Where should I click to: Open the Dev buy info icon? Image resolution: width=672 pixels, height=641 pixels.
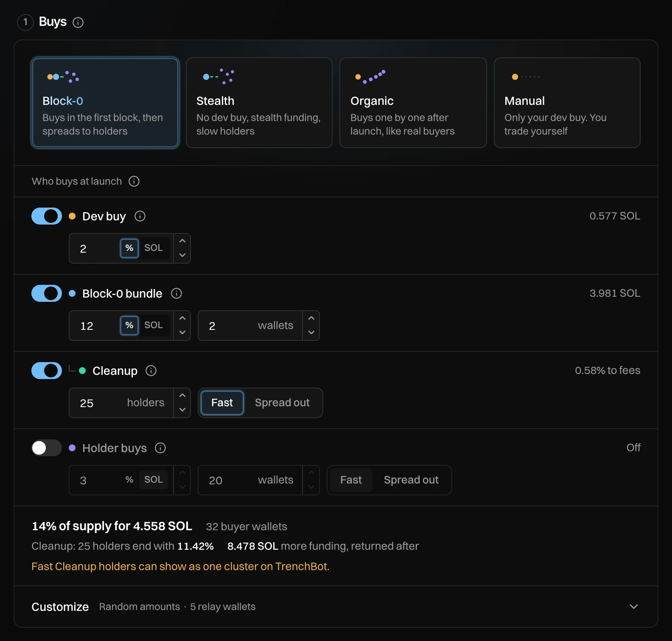tap(140, 216)
